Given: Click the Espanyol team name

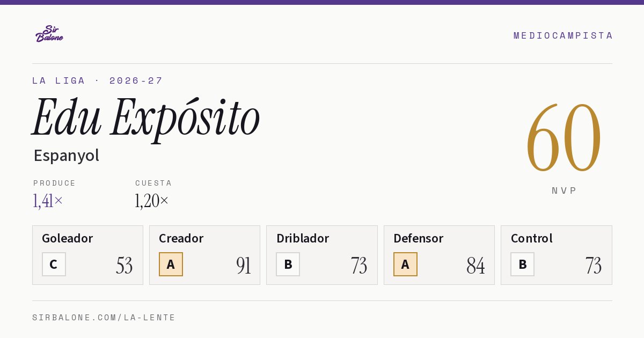Looking at the screenshot, I should 67,156.
